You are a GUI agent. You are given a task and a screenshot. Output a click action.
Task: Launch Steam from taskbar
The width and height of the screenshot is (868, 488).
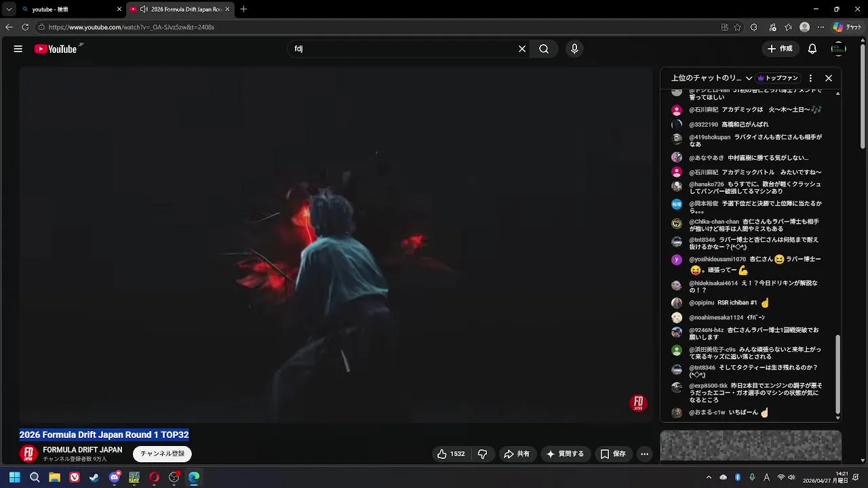click(94, 477)
